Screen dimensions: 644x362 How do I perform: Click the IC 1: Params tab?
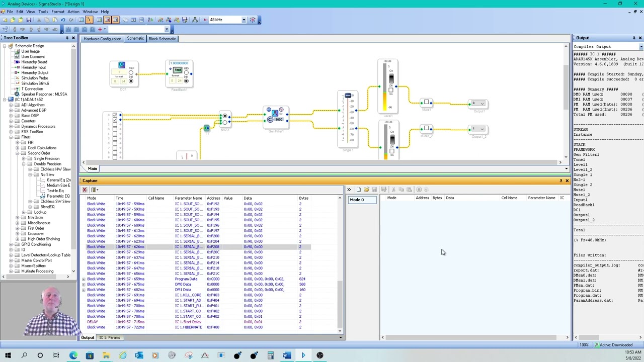pyautogui.click(x=110, y=337)
